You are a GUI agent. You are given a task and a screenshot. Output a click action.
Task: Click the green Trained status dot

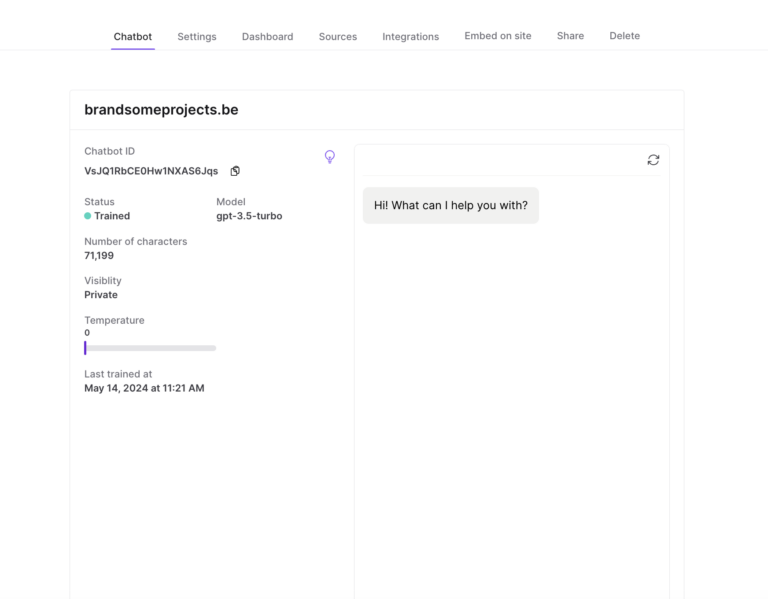tap(88, 216)
